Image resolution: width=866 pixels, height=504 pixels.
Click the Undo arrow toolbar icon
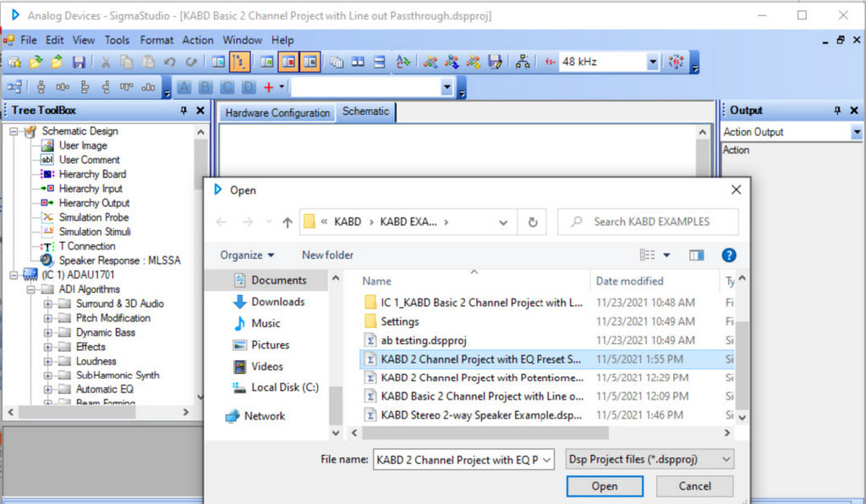coord(169,62)
